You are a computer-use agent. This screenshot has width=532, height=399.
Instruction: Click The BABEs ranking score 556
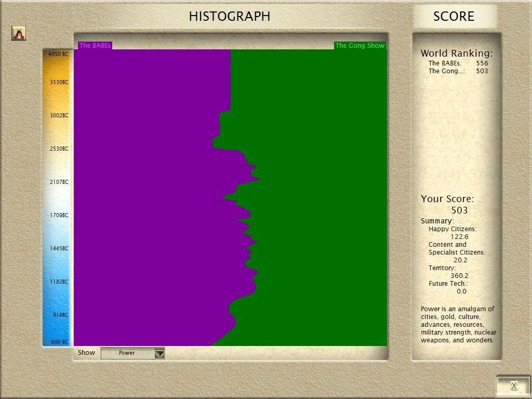tap(482, 63)
